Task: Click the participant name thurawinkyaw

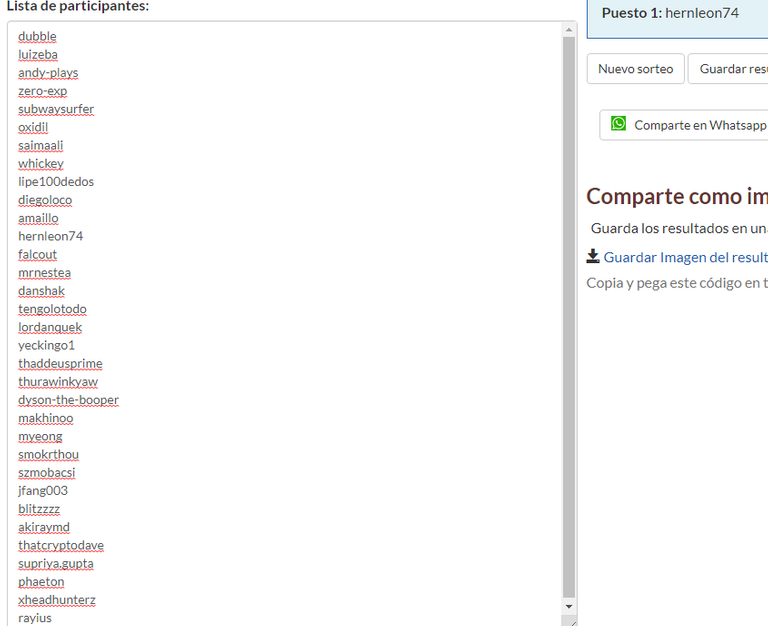Action: tap(58, 382)
